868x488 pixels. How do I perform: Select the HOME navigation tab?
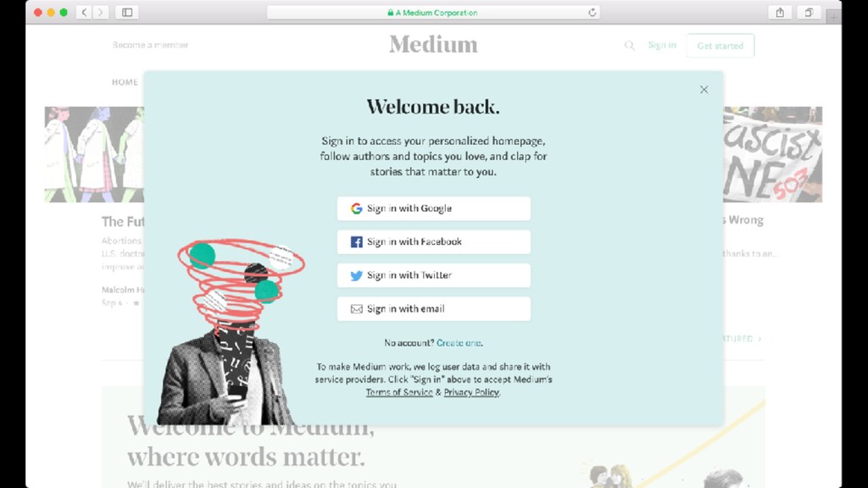tap(125, 82)
